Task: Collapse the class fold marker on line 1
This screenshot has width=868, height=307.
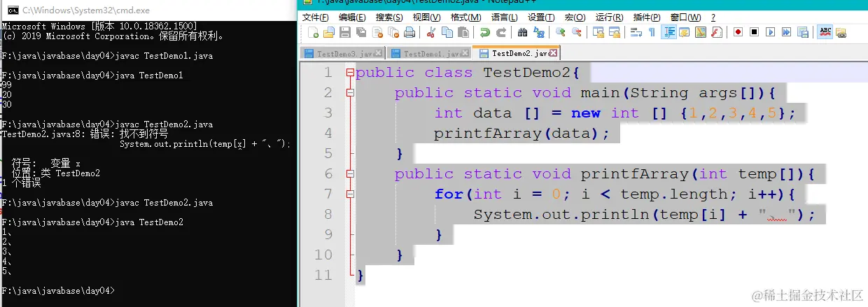Action: click(349, 73)
